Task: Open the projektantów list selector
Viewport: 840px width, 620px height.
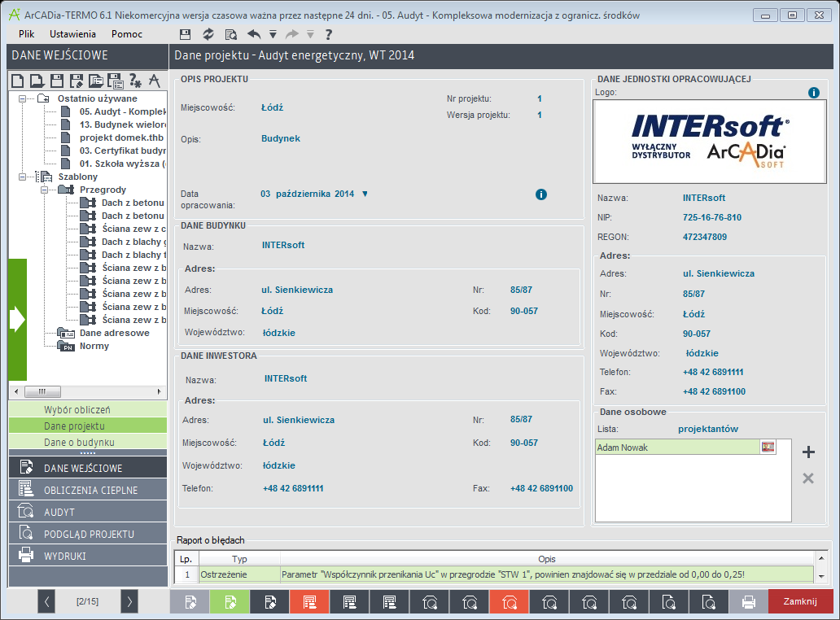Action: pyautogui.click(x=707, y=429)
